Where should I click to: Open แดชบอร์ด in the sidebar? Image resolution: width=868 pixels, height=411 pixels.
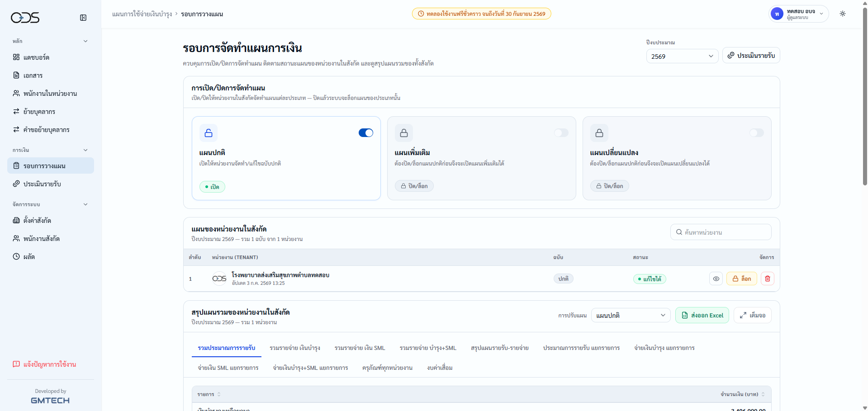pyautogui.click(x=51, y=57)
